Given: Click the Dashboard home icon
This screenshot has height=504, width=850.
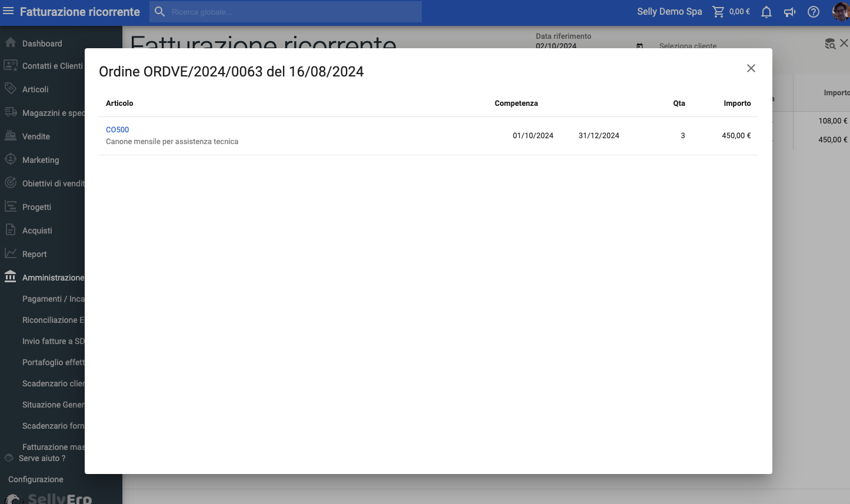Looking at the screenshot, I should click(11, 43).
